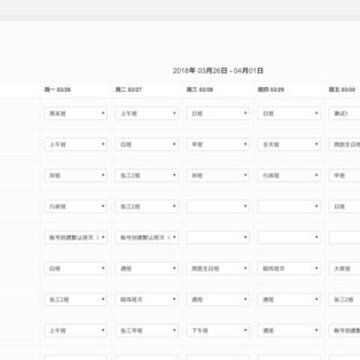The width and height of the screenshot is (360, 360).
Task: Open the third-row 早班 dropdown under 03/30
Action: [344, 175]
